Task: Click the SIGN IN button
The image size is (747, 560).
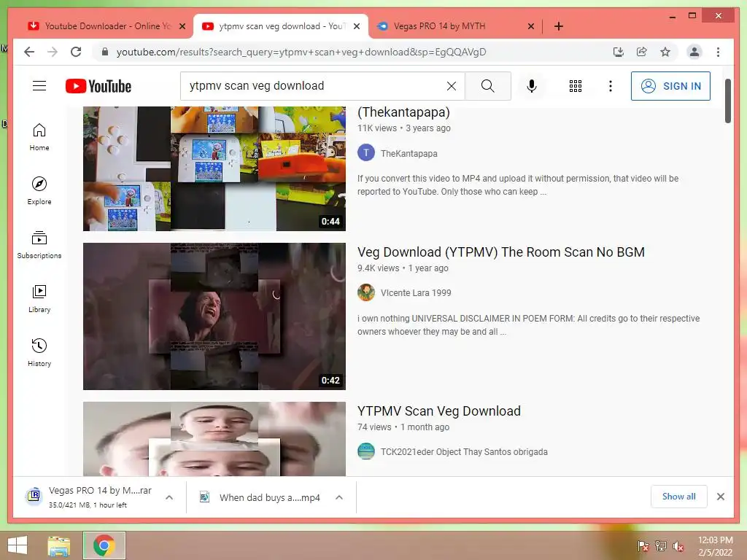Action: 670,86
